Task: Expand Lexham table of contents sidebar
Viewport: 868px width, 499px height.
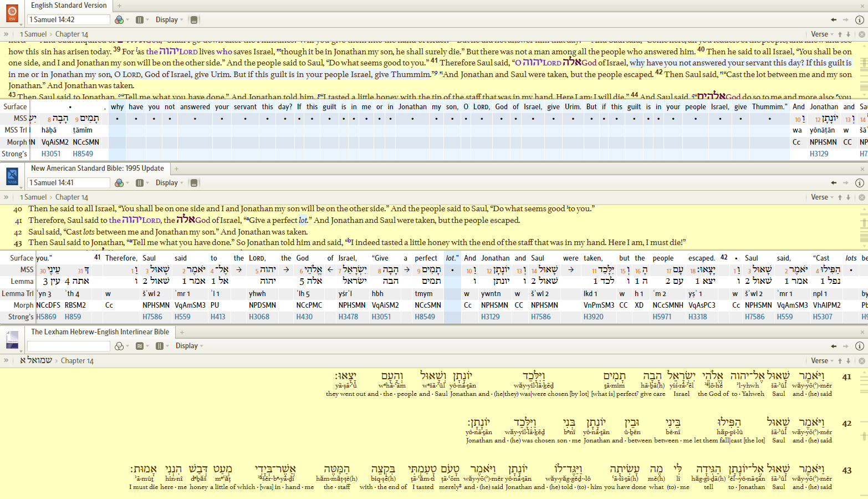Action: coord(6,360)
